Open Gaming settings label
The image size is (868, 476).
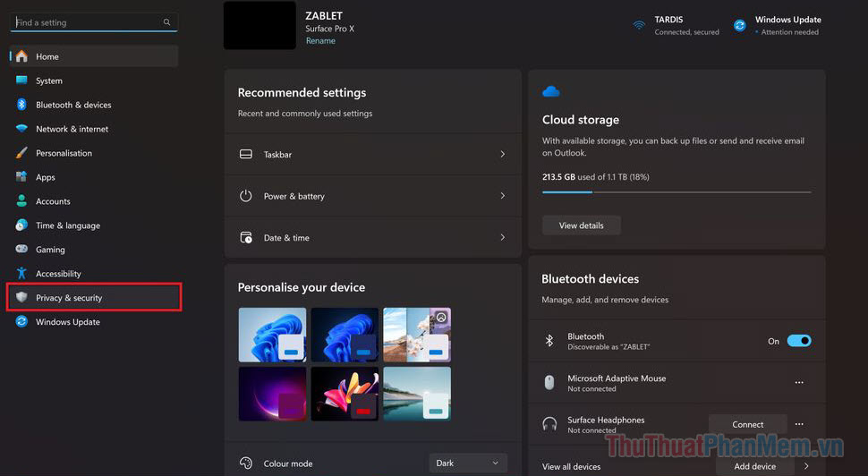[x=50, y=250]
